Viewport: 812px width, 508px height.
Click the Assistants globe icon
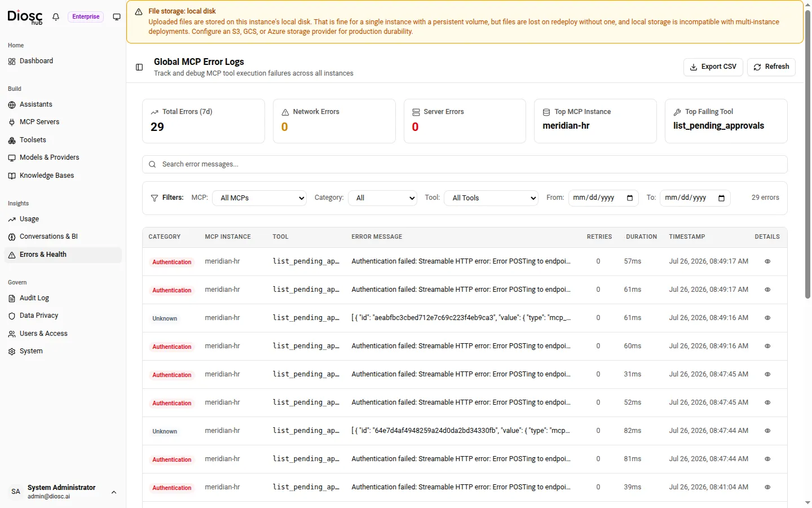(12, 104)
